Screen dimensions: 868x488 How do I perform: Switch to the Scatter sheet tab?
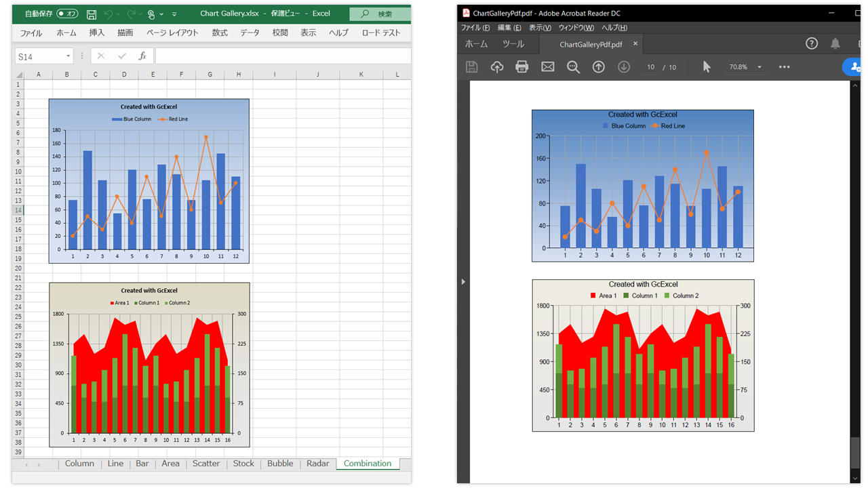coord(206,464)
